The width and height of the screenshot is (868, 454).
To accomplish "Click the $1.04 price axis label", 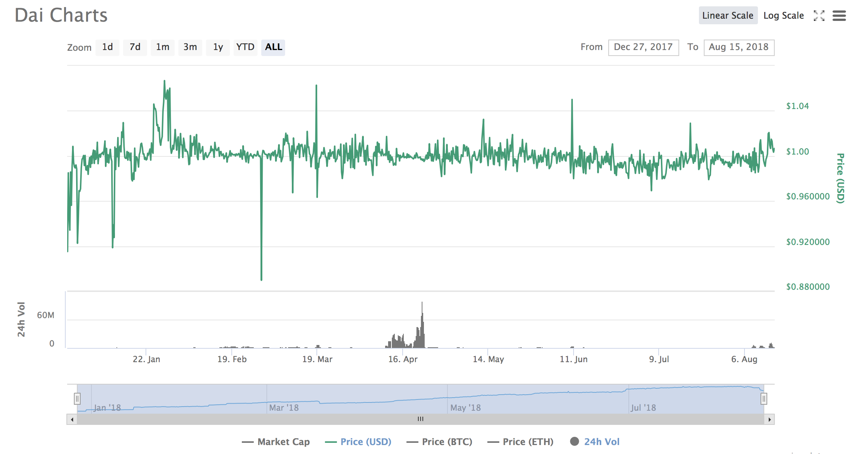I will tap(797, 106).
